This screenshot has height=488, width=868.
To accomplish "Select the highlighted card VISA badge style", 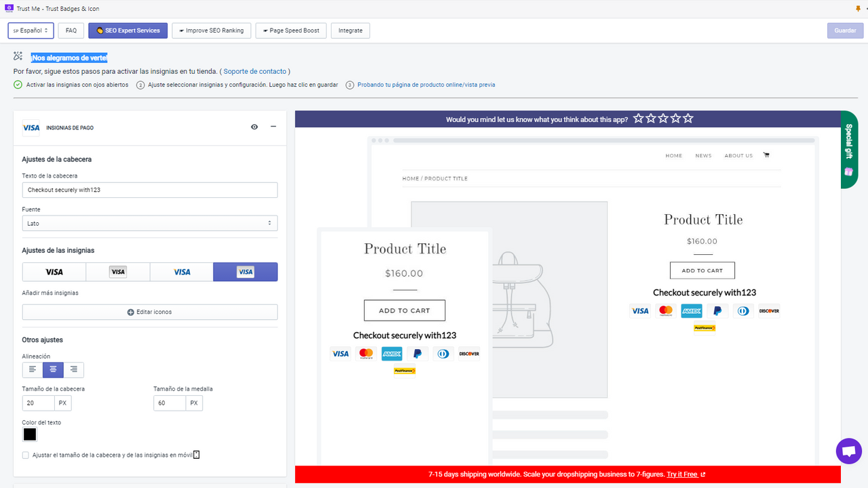I will (245, 272).
